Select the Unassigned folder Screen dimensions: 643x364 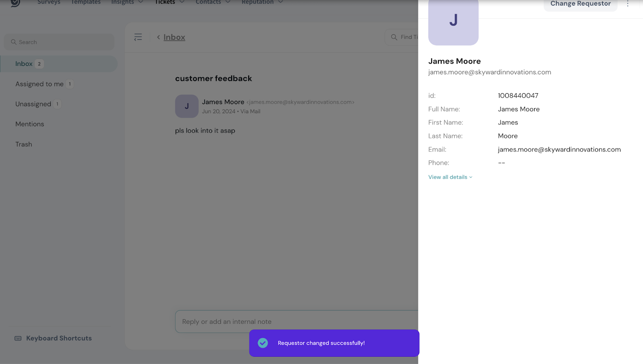point(33,104)
